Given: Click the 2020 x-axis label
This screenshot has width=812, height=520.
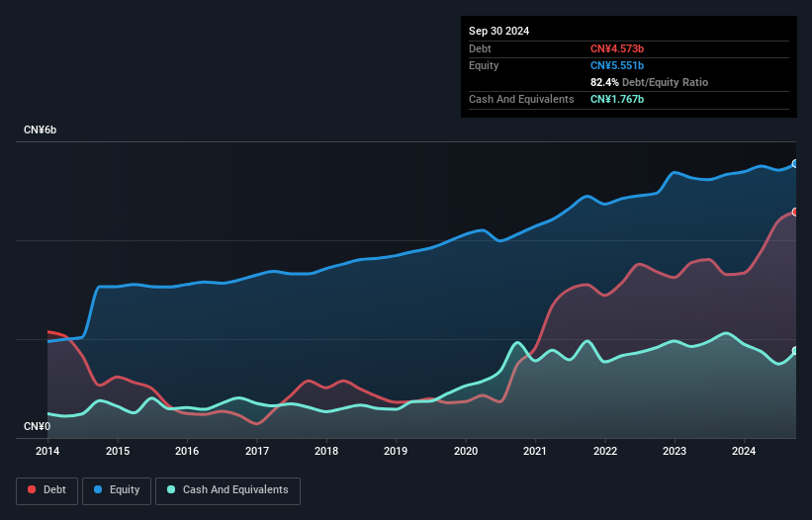Looking at the screenshot, I should point(466,451).
